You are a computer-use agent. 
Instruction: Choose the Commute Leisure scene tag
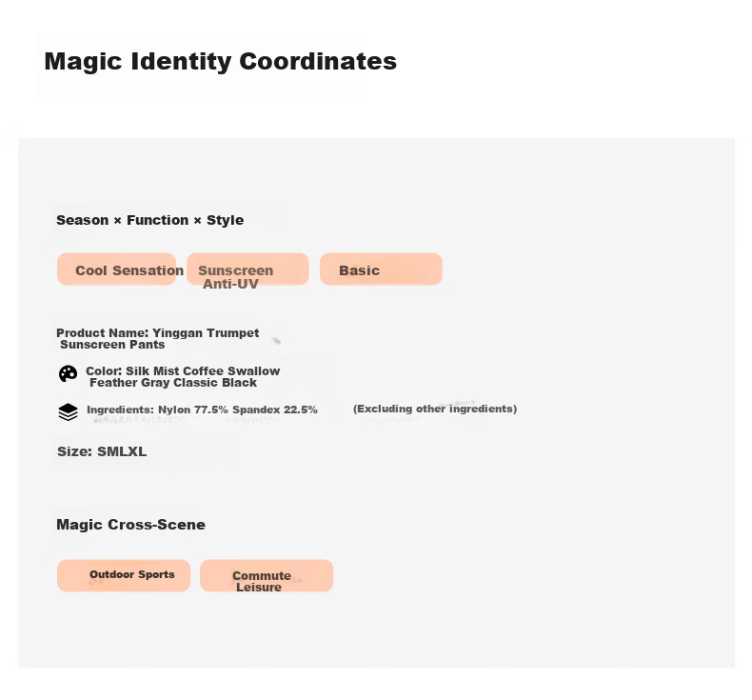point(267,575)
